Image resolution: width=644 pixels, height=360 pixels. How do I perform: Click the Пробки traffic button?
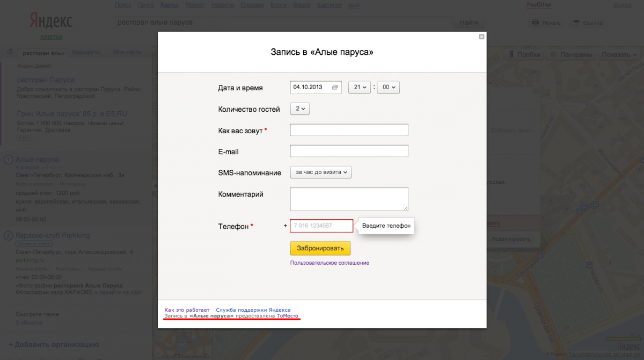click(523, 54)
